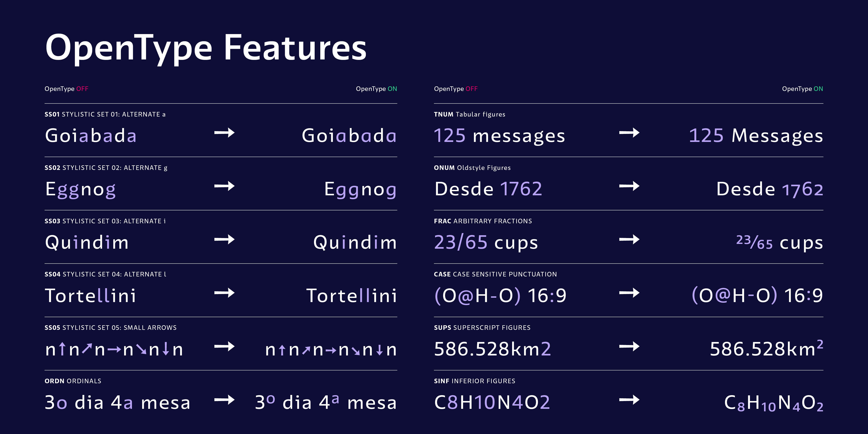
Task: Click the arrow in the ONUM Oldstyle Figures row
Action: coord(629,186)
